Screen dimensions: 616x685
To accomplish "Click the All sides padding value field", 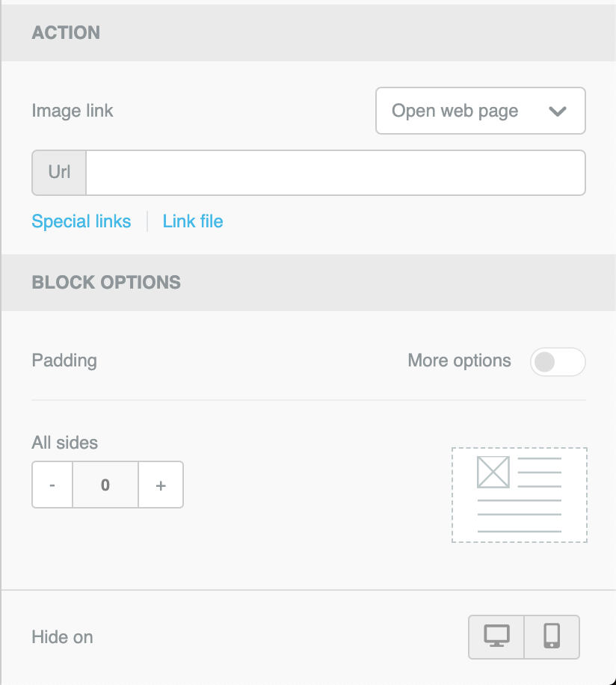I will (105, 485).
